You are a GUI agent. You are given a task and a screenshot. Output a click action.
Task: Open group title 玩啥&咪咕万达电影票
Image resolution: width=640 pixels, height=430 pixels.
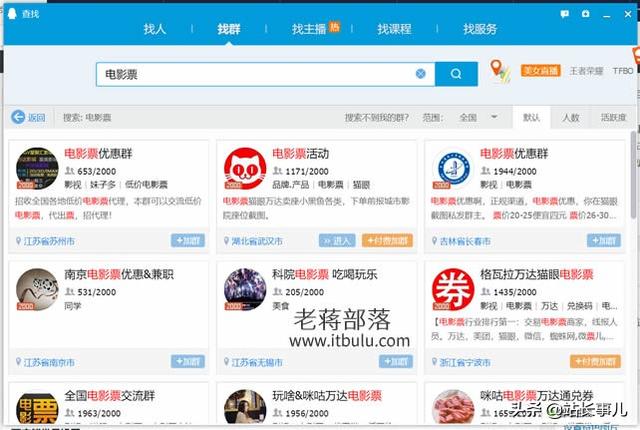click(x=327, y=395)
